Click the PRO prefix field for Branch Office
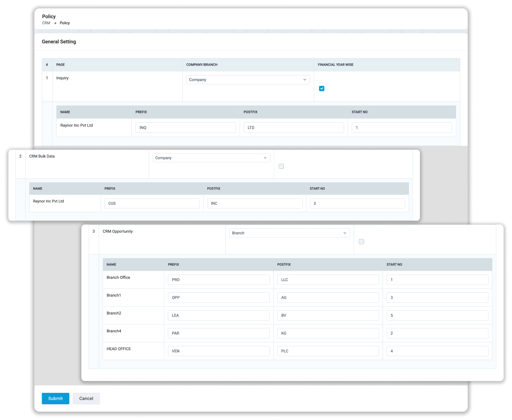The height and width of the screenshot is (420, 512). (x=219, y=279)
